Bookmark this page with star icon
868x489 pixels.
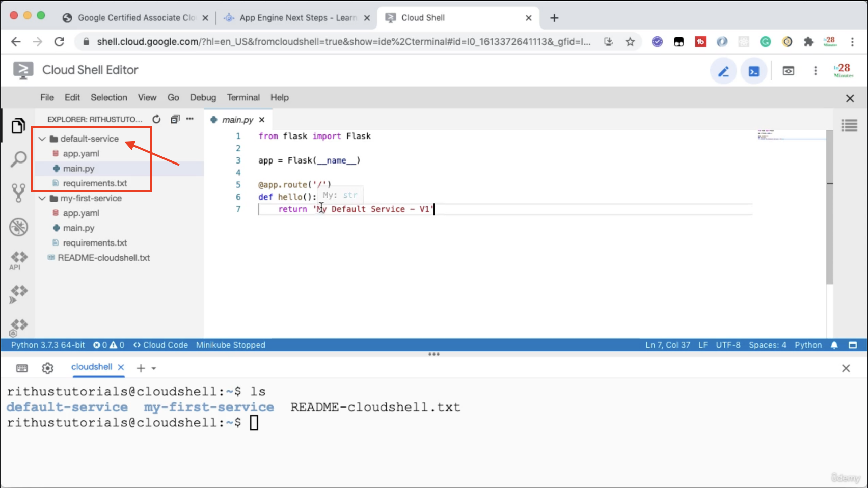click(630, 42)
